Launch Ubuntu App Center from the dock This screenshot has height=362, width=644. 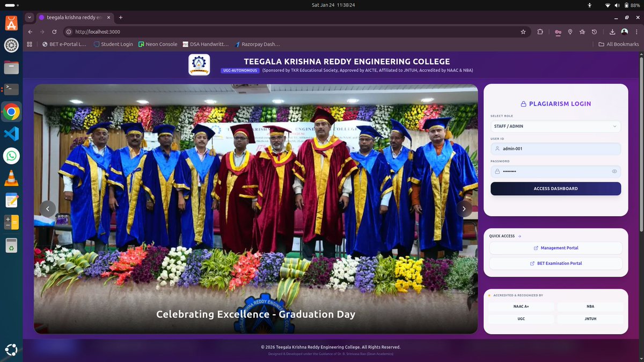point(11,23)
